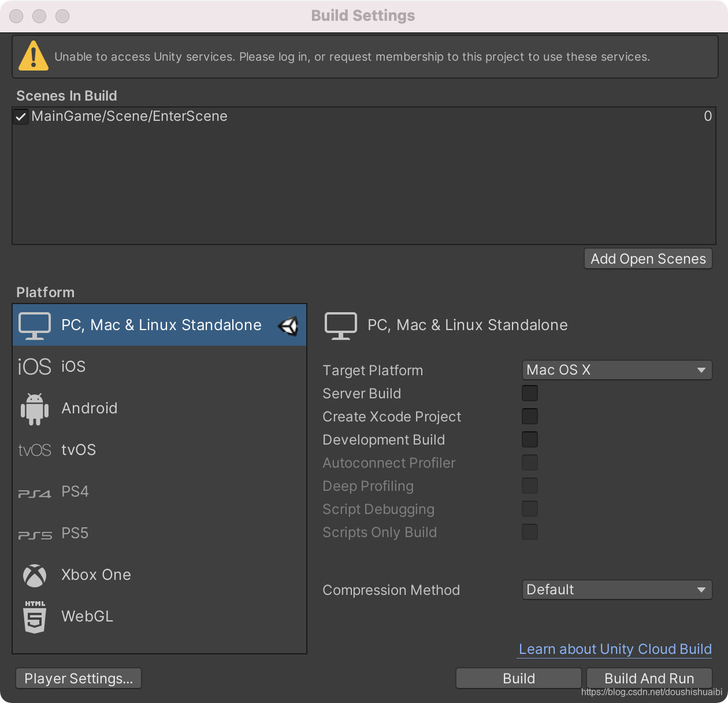Toggle the Scripts Only Build checkbox
728x703 pixels.
point(530,532)
